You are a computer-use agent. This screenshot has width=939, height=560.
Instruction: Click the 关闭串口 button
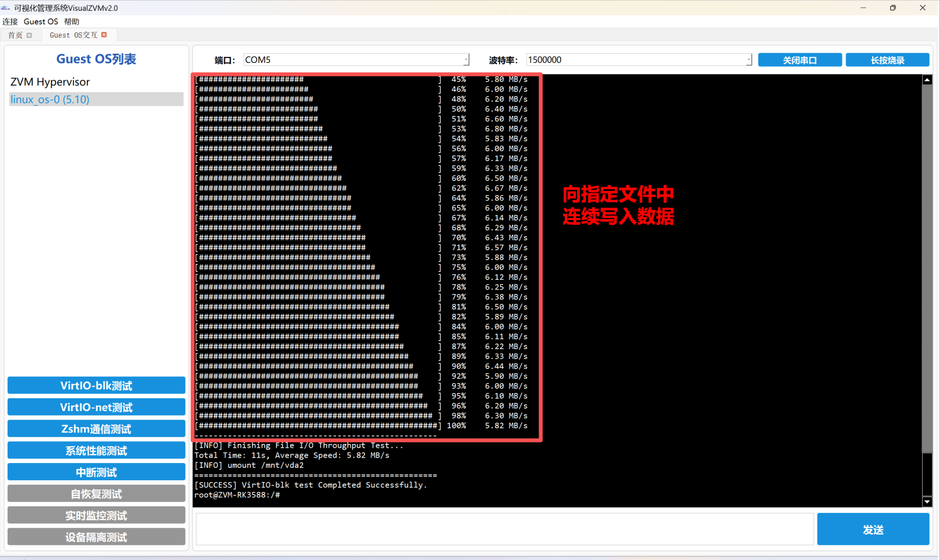800,60
